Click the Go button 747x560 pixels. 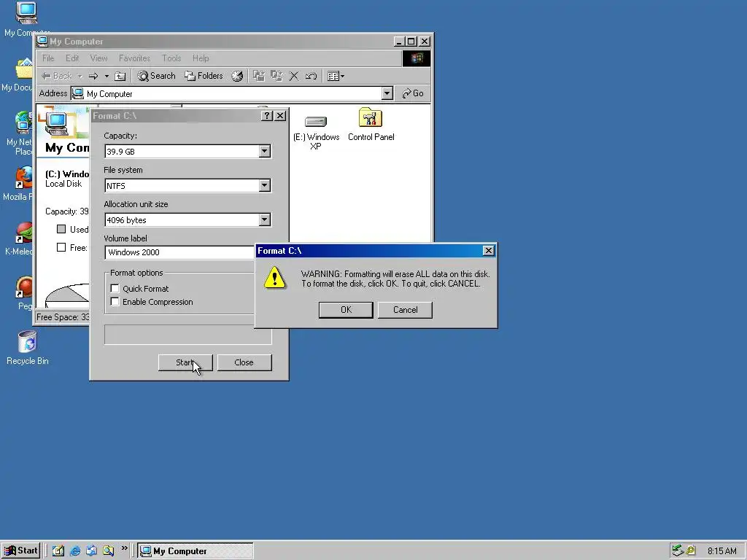pyautogui.click(x=413, y=93)
